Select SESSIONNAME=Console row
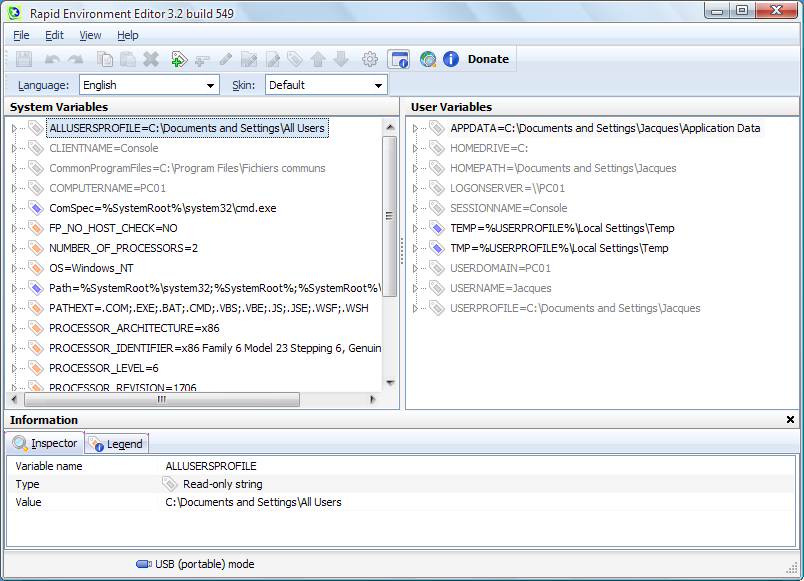Screen dimensions: 804x581 tap(509, 208)
